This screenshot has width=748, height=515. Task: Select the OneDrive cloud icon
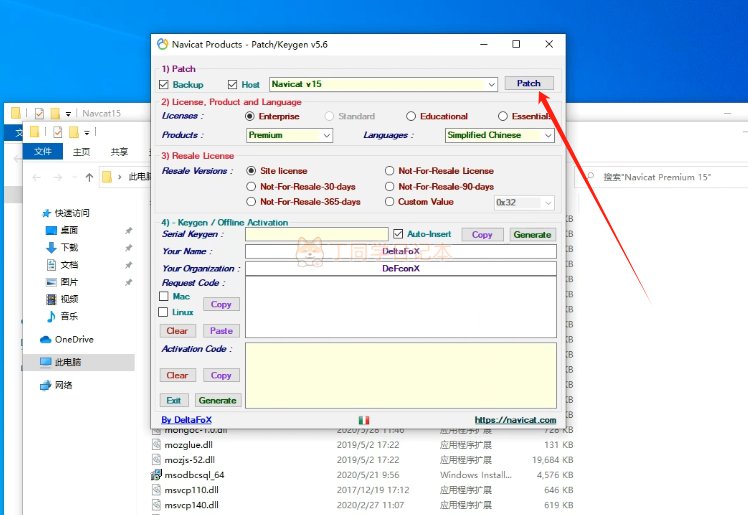pos(46,339)
